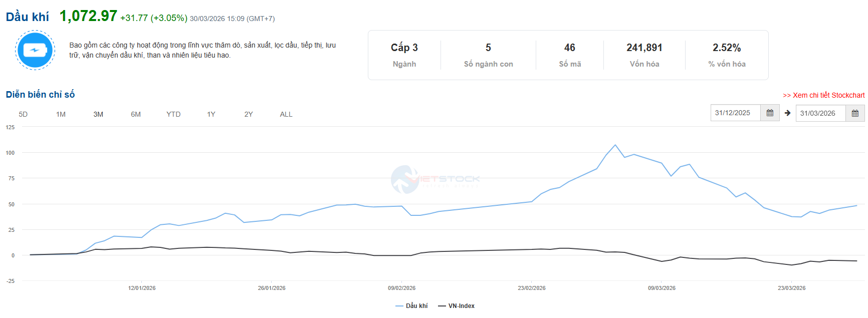Click the oil and gas sector battery icon
Viewport: 868px width, 318px height.
click(x=35, y=50)
